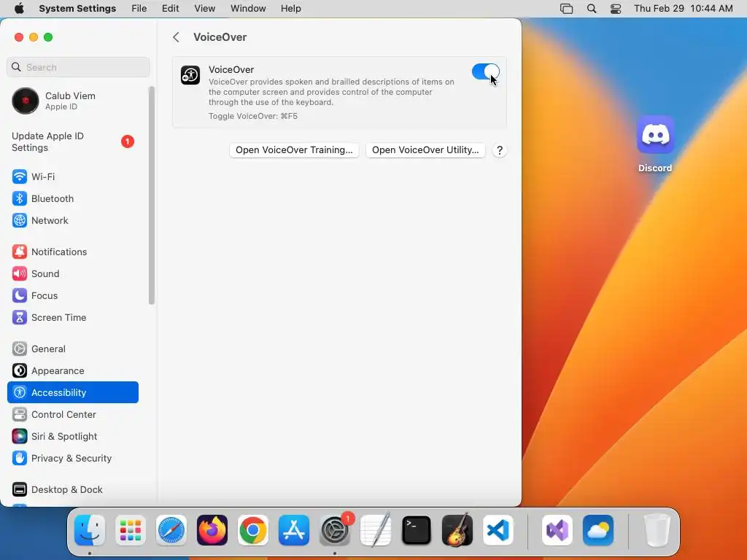Viewport: 747px width, 560px height.
Task: Open the Discord desktop shortcut
Action: 656,144
